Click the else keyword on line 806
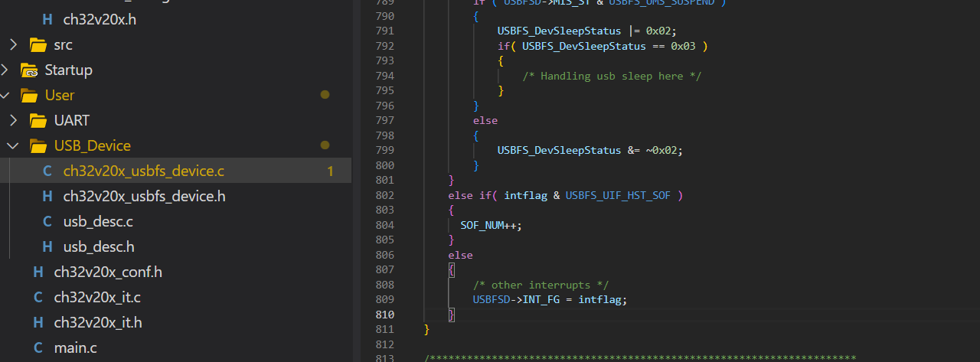Screen dimensions: 980x362 (460, 255)
